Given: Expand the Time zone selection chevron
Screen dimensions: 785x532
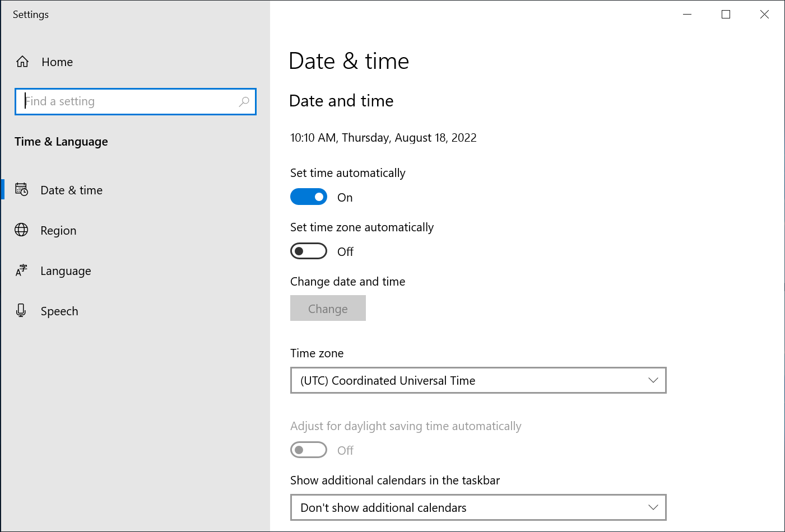Looking at the screenshot, I should 653,380.
